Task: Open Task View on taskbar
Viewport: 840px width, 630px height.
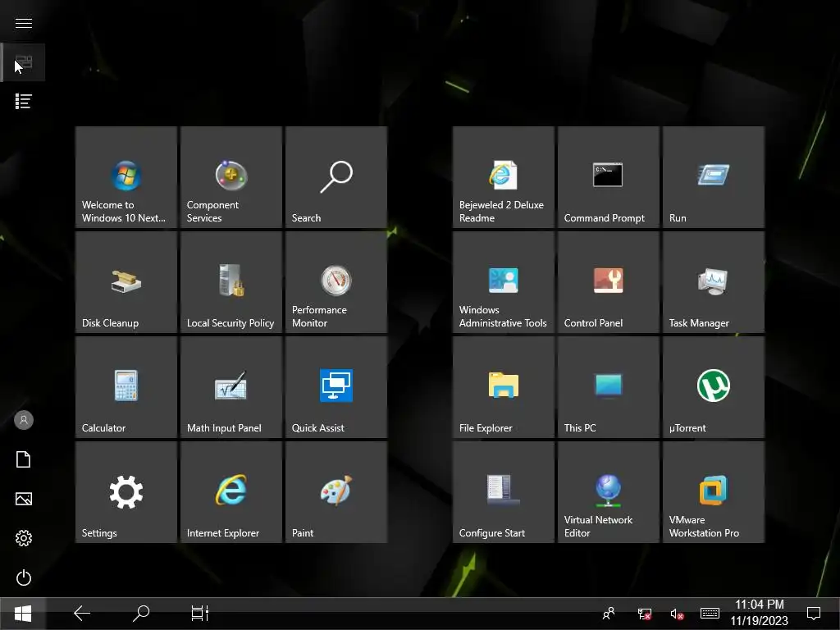Action: [200, 614]
